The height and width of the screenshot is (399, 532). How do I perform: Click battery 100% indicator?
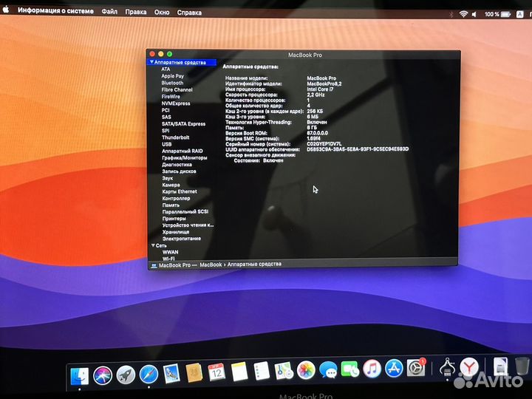[x=497, y=14]
